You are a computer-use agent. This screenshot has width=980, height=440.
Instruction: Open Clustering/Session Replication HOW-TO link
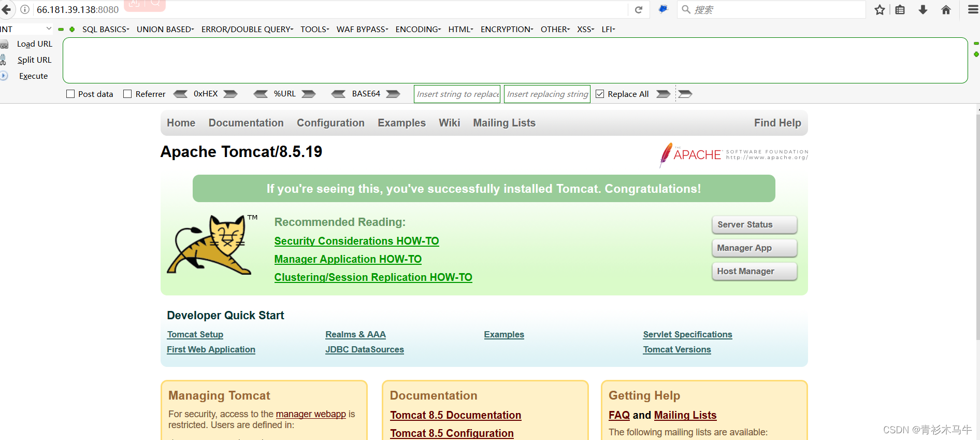pos(373,277)
